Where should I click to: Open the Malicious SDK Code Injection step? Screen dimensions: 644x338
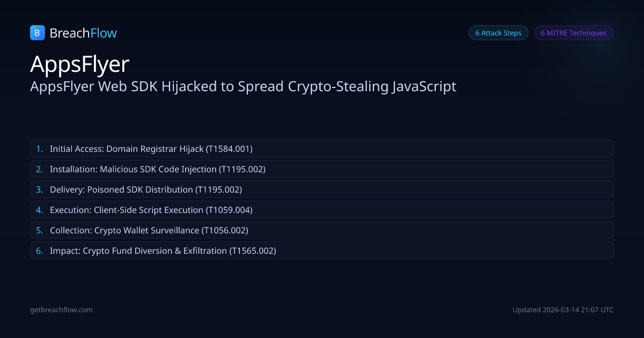pyautogui.click(x=158, y=169)
